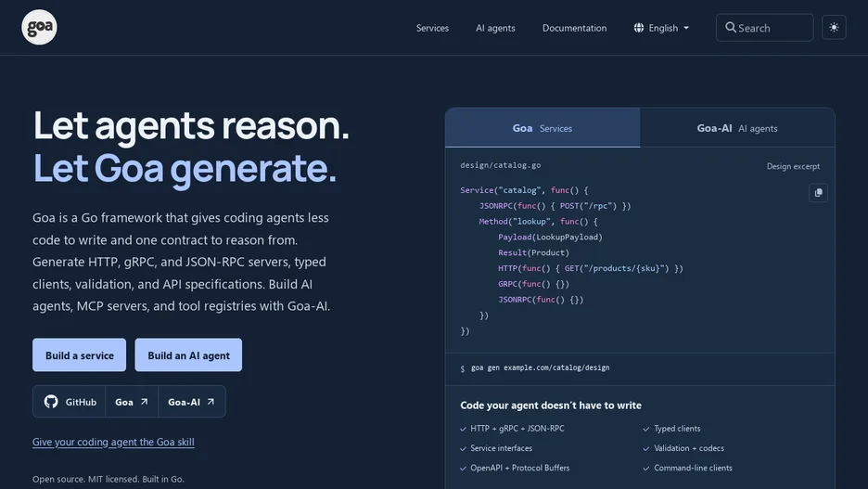
Task: Click the Method("lookup" code line
Action: coord(539,222)
